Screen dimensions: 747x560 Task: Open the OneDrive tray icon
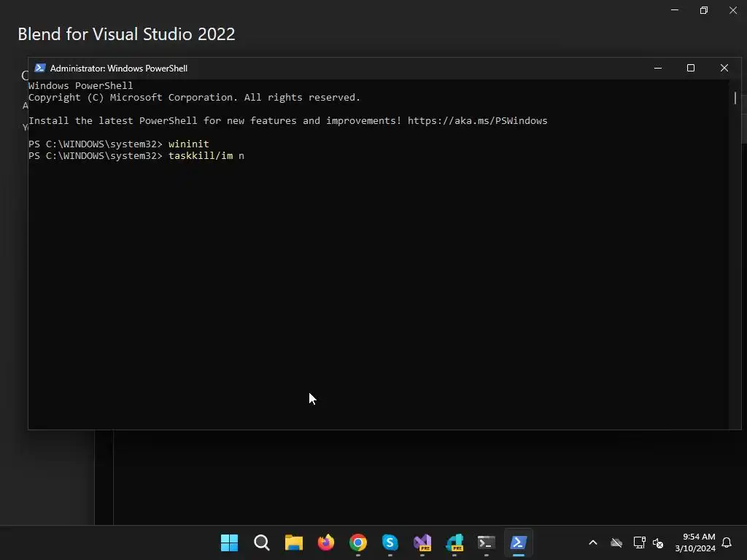pyautogui.click(x=616, y=542)
